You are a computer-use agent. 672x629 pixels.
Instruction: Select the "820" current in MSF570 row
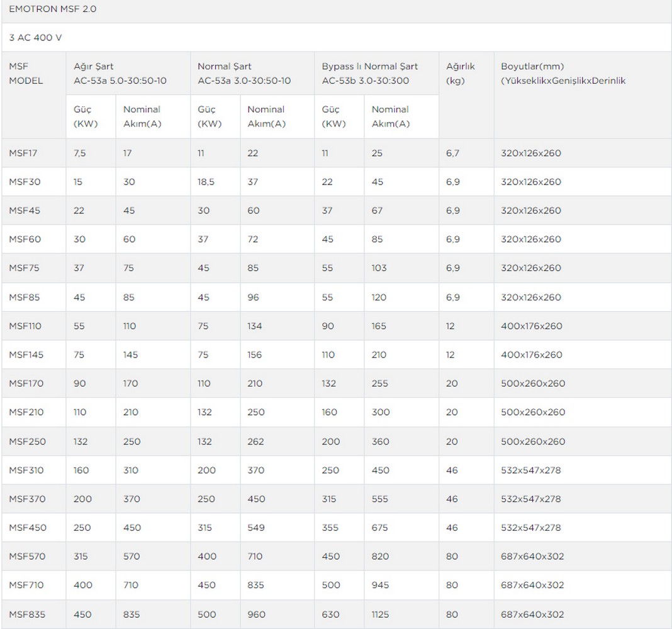tap(380, 557)
